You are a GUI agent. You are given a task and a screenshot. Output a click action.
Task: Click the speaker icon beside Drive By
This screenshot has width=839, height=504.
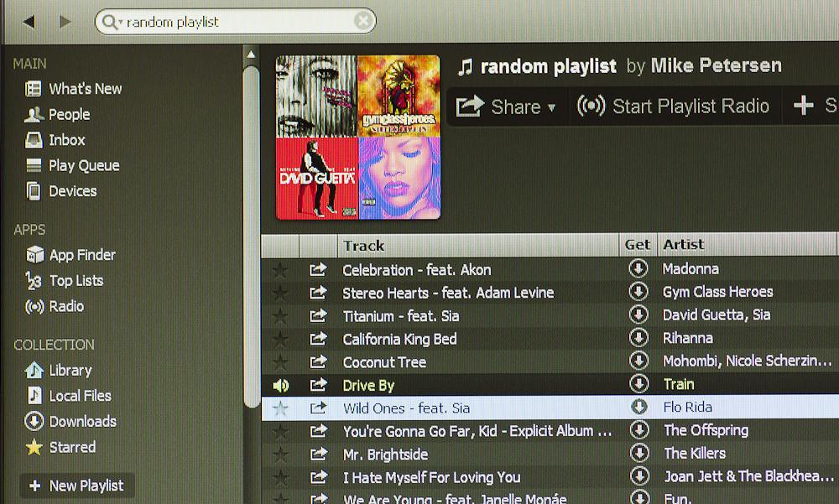tap(280, 386)
